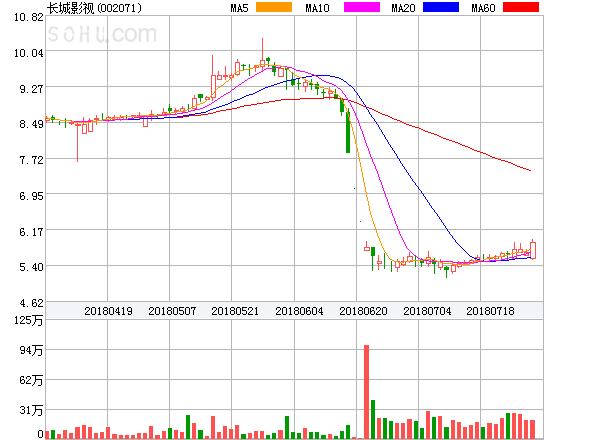Click the 5.40 price axis label

[31, 267]
